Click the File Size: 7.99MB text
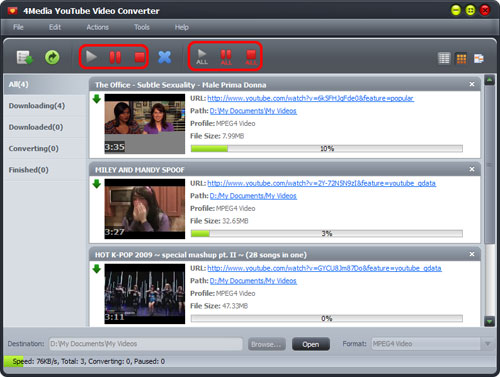 [x=217, y=136]
